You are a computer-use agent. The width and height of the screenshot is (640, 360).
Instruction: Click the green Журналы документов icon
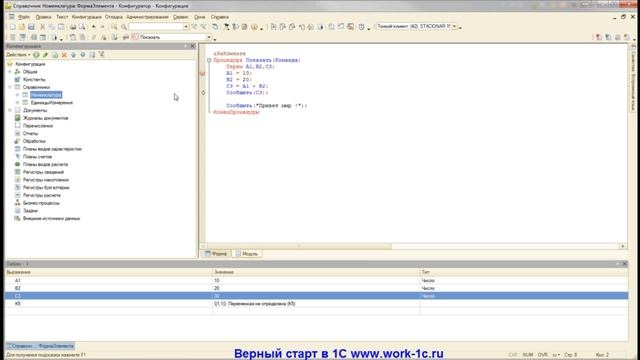click(x=18, y=118)
